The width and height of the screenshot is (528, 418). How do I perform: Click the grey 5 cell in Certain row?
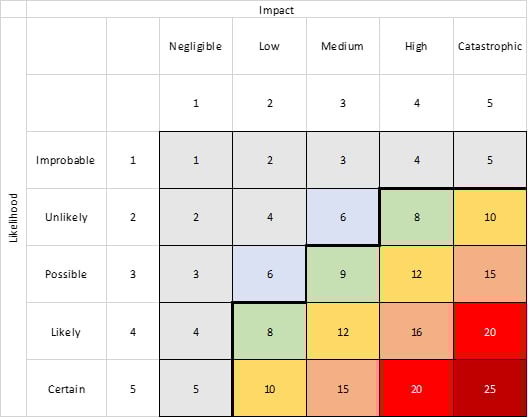[196, 388]
